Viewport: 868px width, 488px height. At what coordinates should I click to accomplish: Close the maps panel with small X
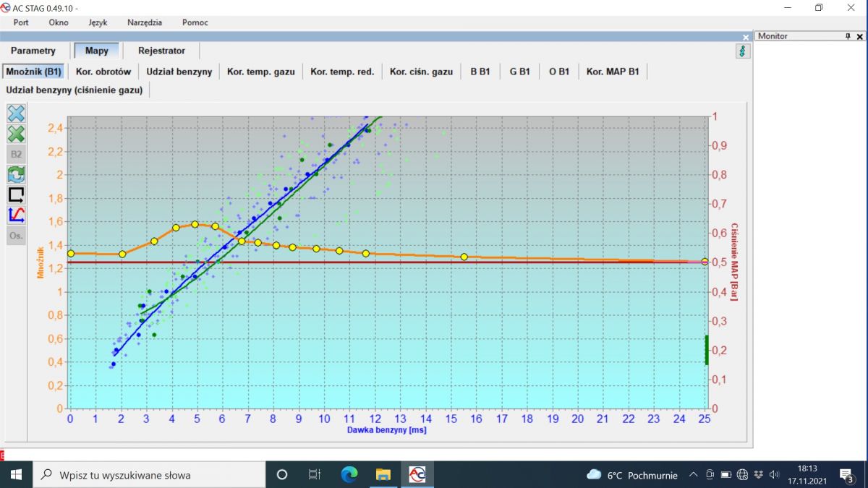(746, 37)
